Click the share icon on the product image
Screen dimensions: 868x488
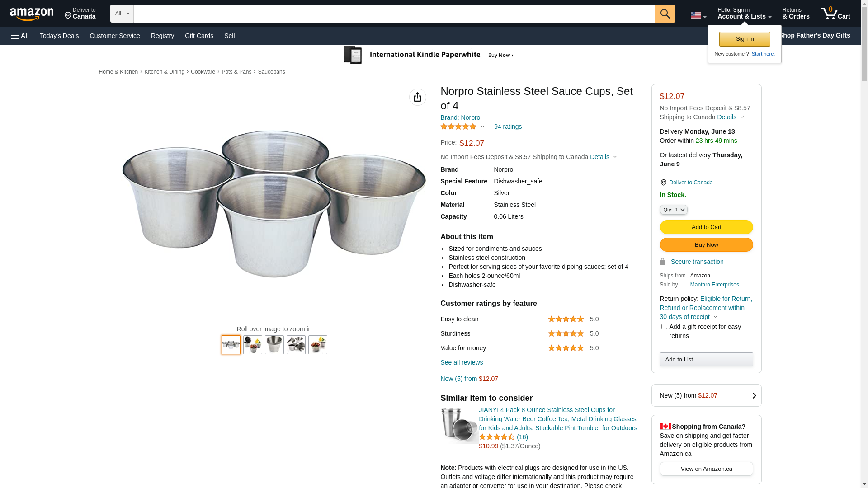pyautogui.click(x=417, y=97)
